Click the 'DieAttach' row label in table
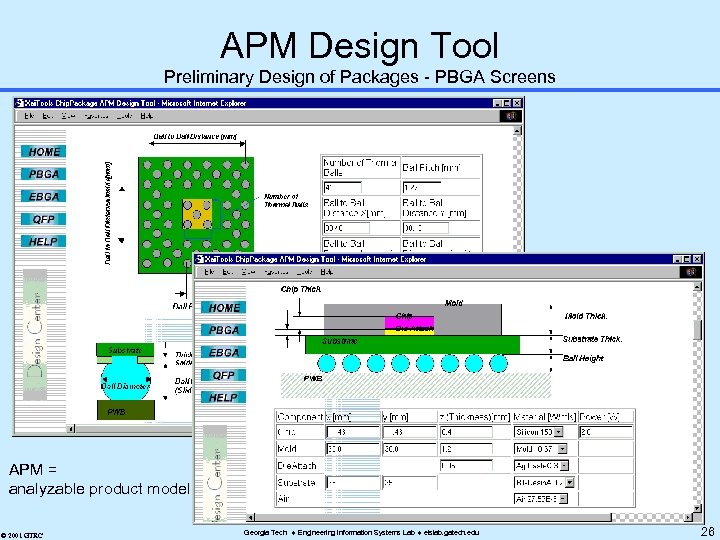Screen dimensions: 720x540 297,466
